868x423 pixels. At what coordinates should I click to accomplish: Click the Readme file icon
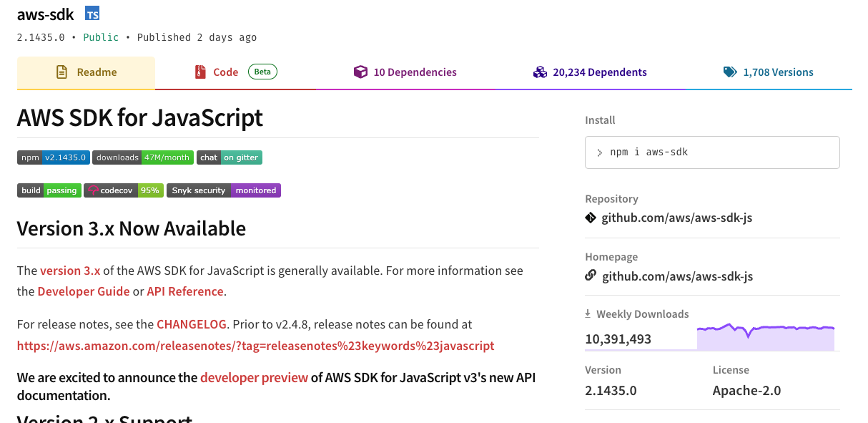tap(62, 72)
